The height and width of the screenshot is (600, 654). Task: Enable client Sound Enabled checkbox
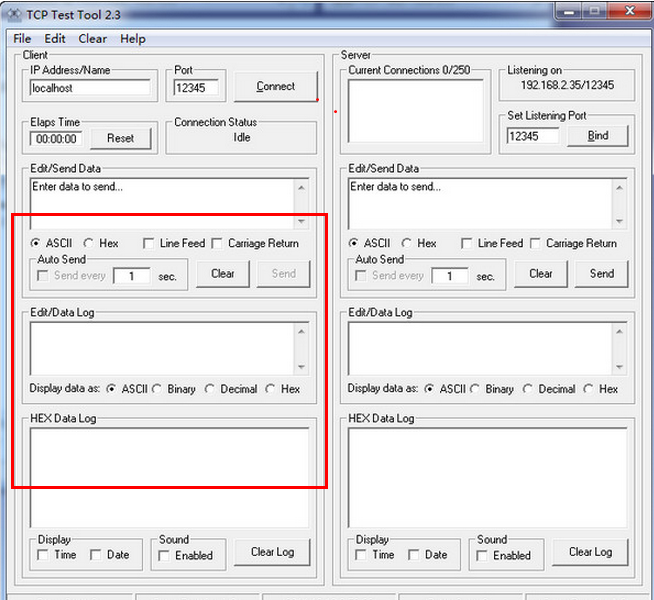(164, 555)
